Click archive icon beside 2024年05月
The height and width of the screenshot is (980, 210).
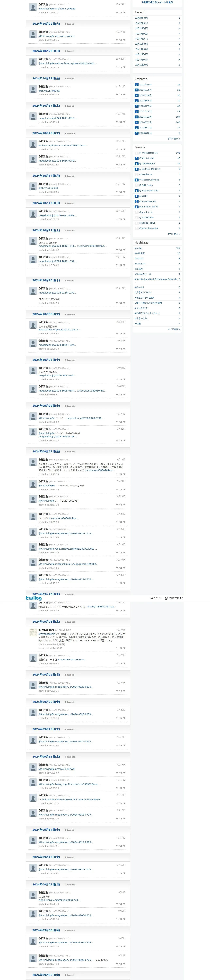tap(136, 106)
